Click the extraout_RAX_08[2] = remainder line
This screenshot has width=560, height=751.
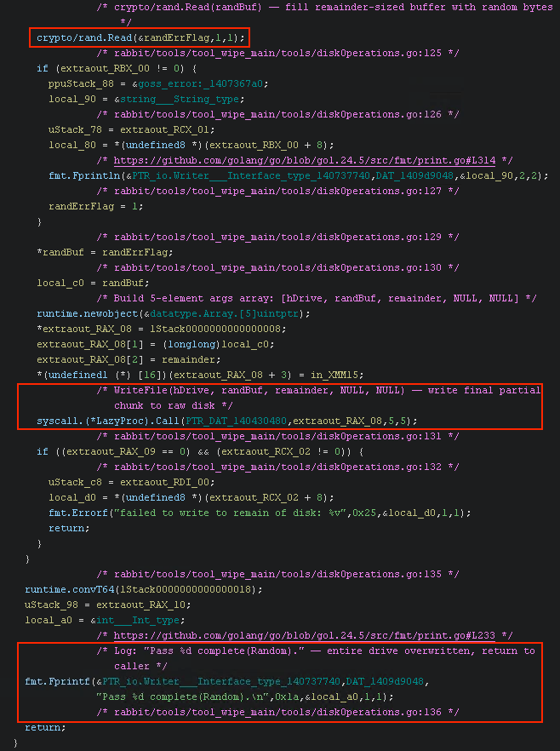point(129,359)
